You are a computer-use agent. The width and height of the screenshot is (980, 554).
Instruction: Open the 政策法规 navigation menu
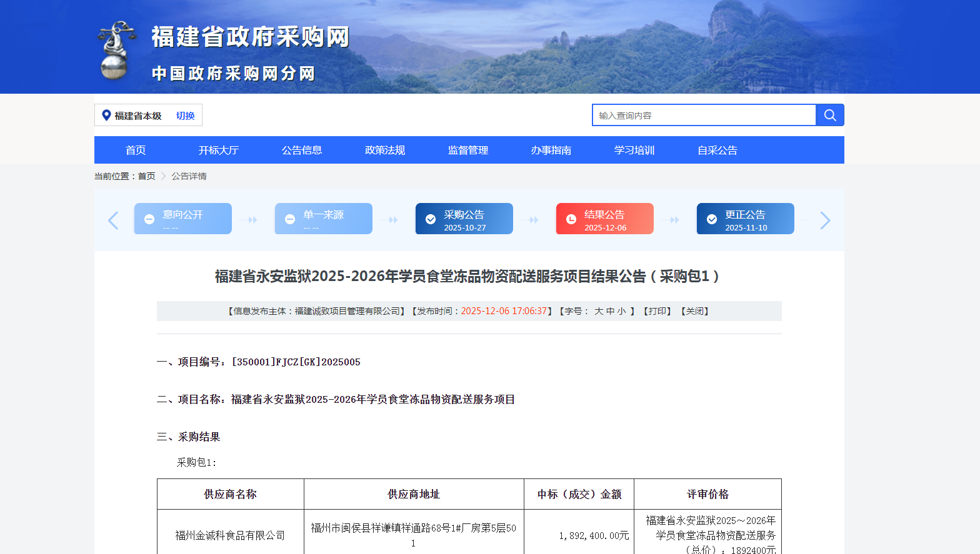[x=385, y=150]
